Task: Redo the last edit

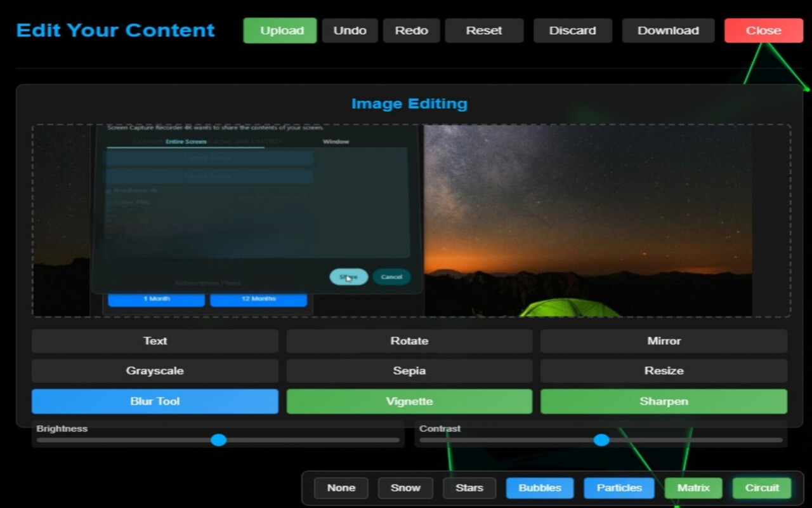Action: point(411,30)
